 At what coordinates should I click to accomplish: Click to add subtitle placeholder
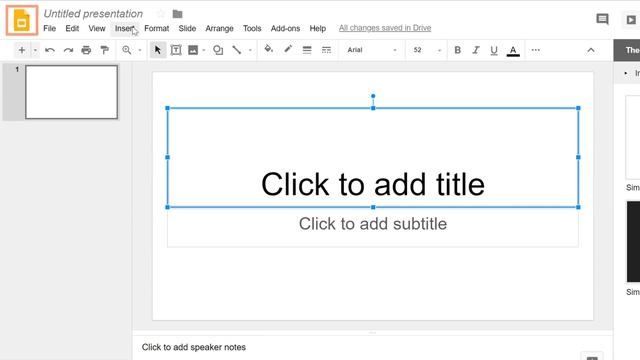point(373,224)
